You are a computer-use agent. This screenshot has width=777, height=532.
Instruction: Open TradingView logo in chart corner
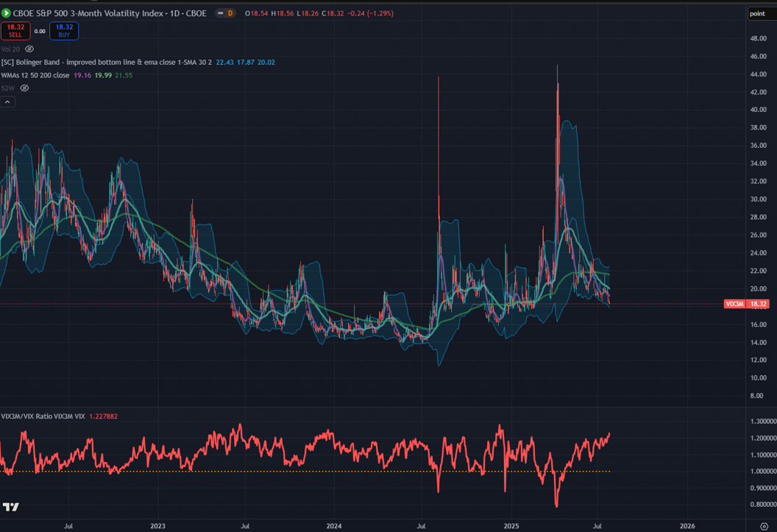tap(10, 507)
